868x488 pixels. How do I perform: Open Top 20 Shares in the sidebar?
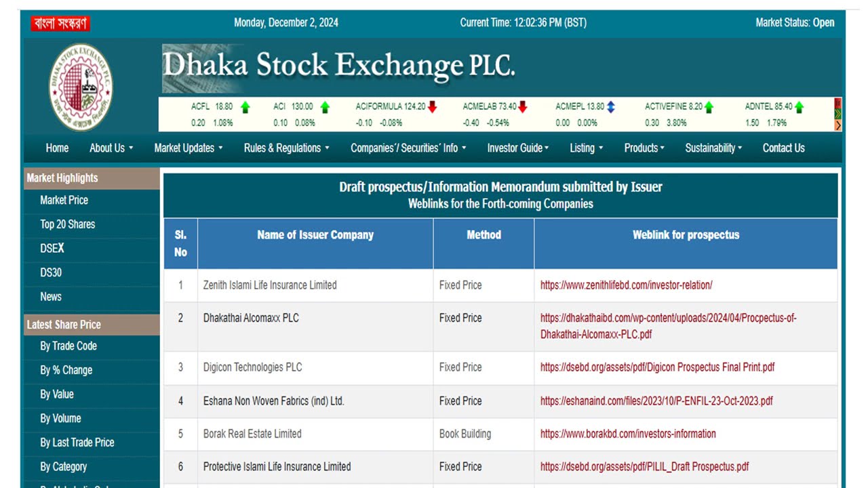pyautogui.click(x=67, y=224)
